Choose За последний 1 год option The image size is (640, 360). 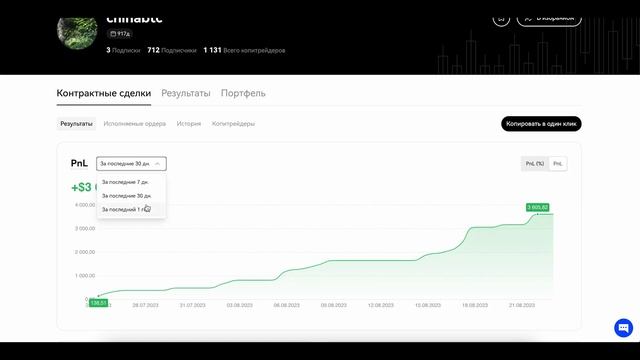tap(131, 209)
